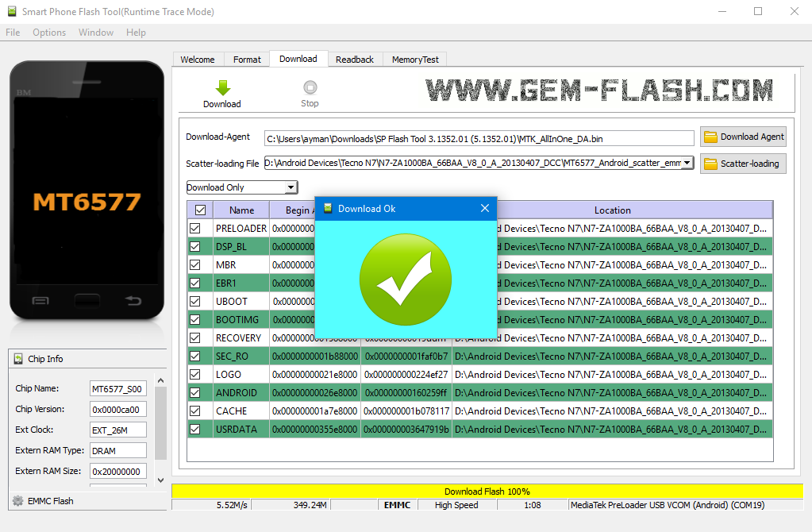Select the ANDROID row name

tap(237, 393)
